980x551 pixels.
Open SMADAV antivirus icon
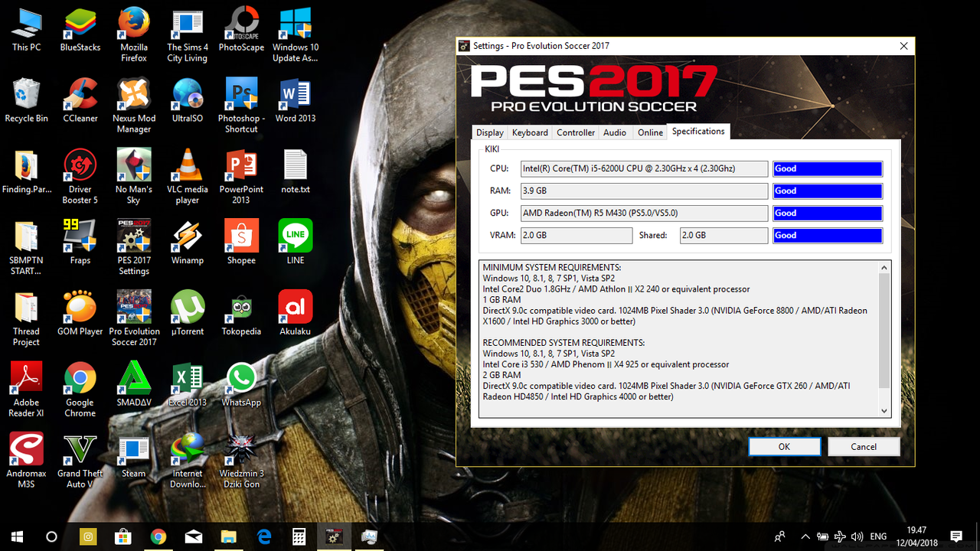click(134, 386)
